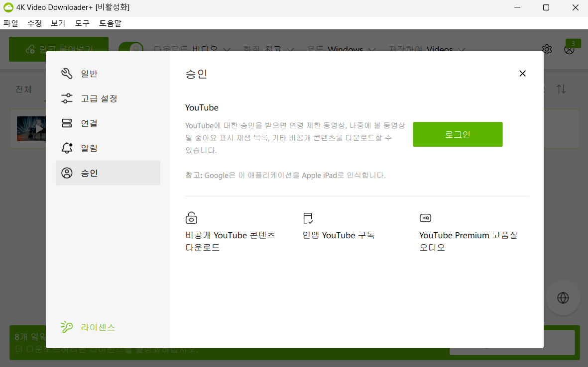Close the settings dialog with X
588x367 pixels.
pos(522,74)
